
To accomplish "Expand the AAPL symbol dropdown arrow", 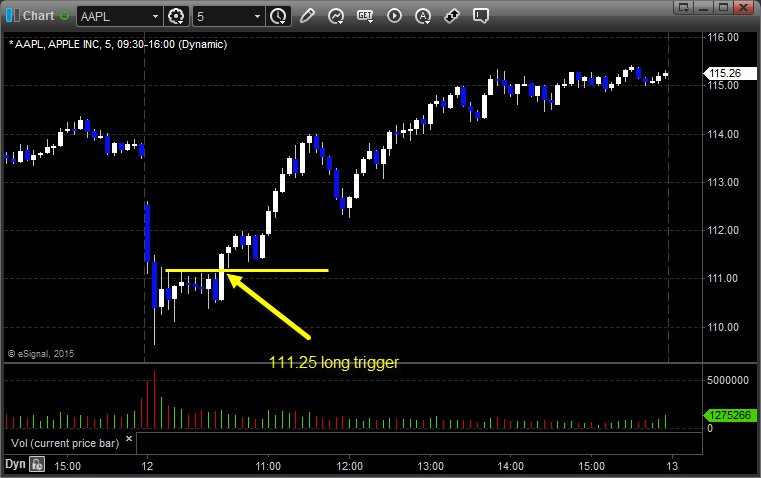I will click(x=155, y=16).
